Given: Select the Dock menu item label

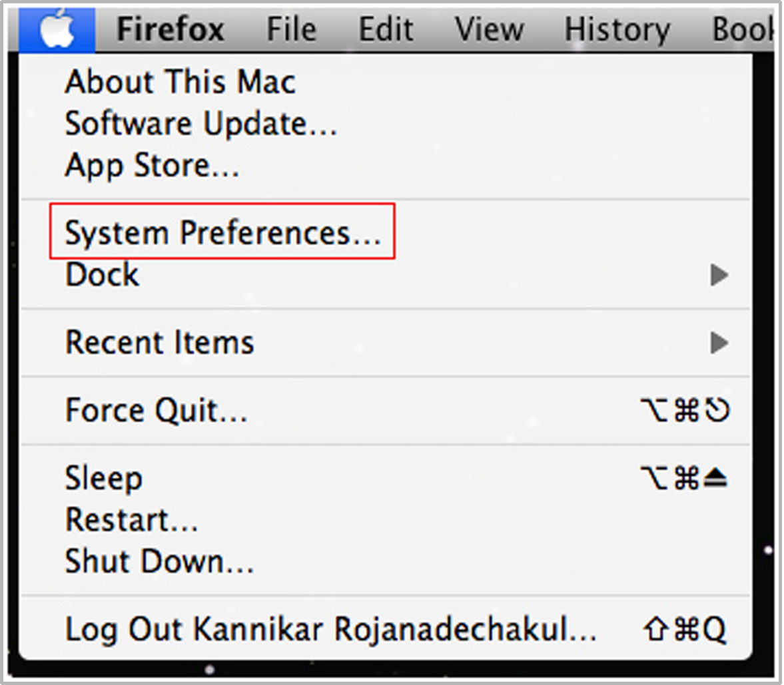Looking at the screenshot, I should [x=103, y=275].
